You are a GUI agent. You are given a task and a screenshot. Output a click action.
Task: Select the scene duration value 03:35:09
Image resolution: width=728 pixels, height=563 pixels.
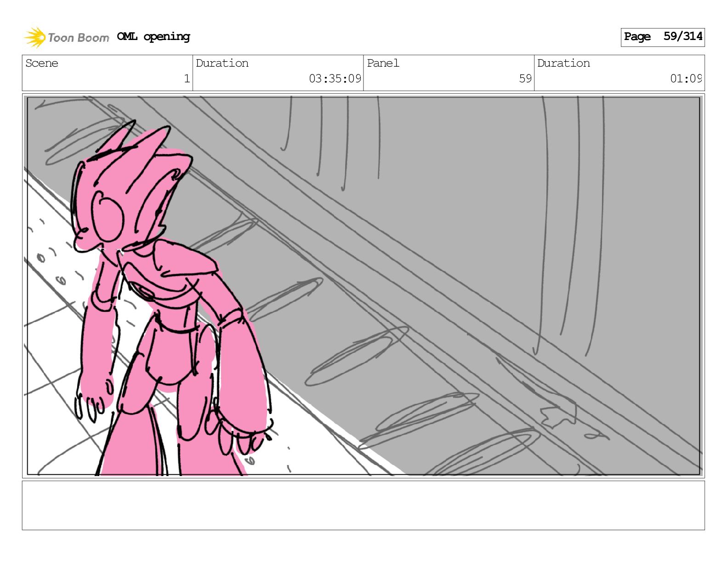335,79
